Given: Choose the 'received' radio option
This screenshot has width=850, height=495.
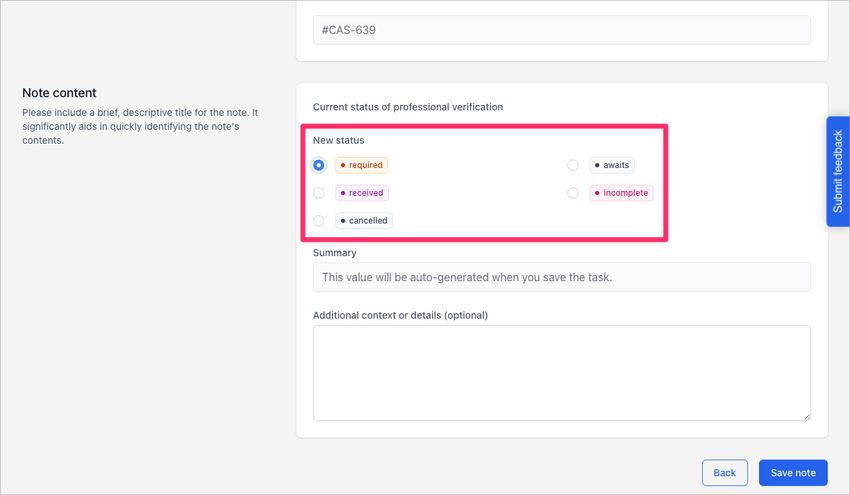Looking at the screenshot, I should [x=319, y=193].
